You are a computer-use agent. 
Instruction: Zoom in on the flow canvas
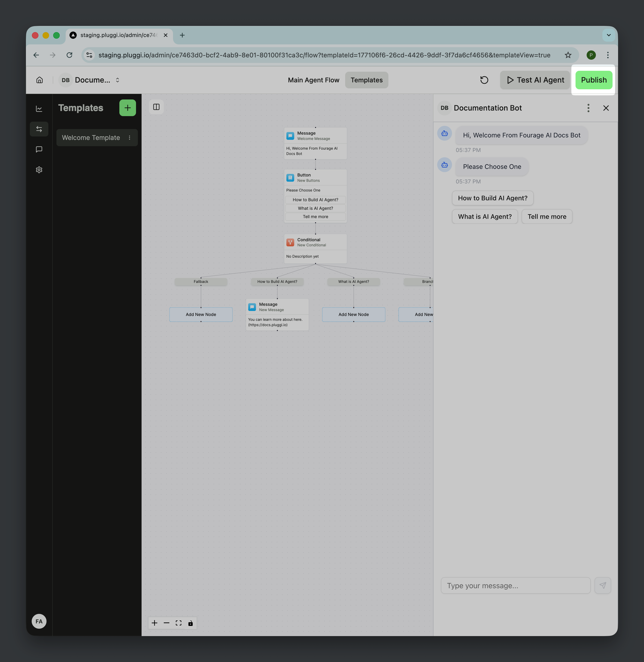coord(154,623)
